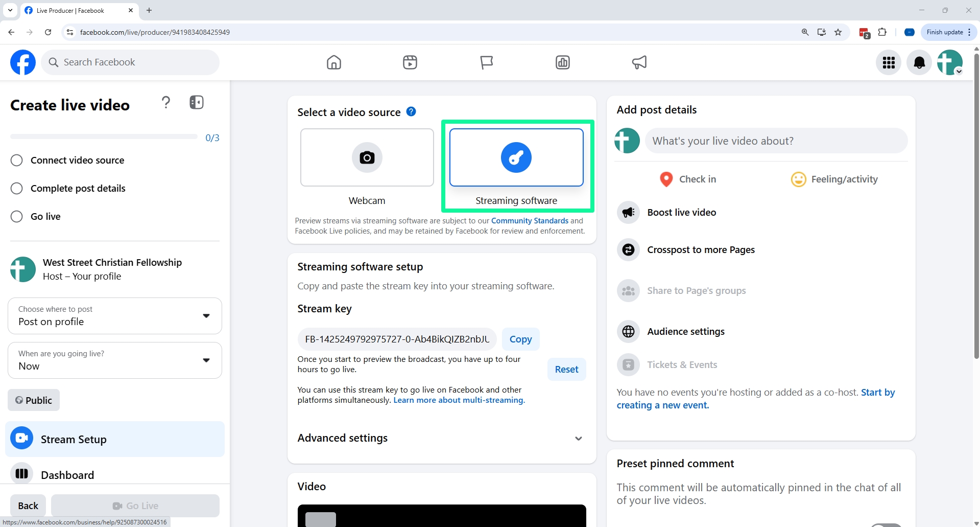Image resolution: width=980 pixels, height=527 pixels.
Task: Click the help question mark beside Create live video
Action: pos(166,103)
